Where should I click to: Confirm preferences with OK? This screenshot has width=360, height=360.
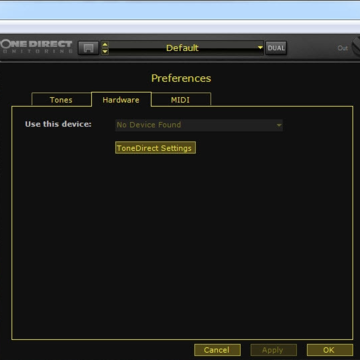click(x=329, y=350)
